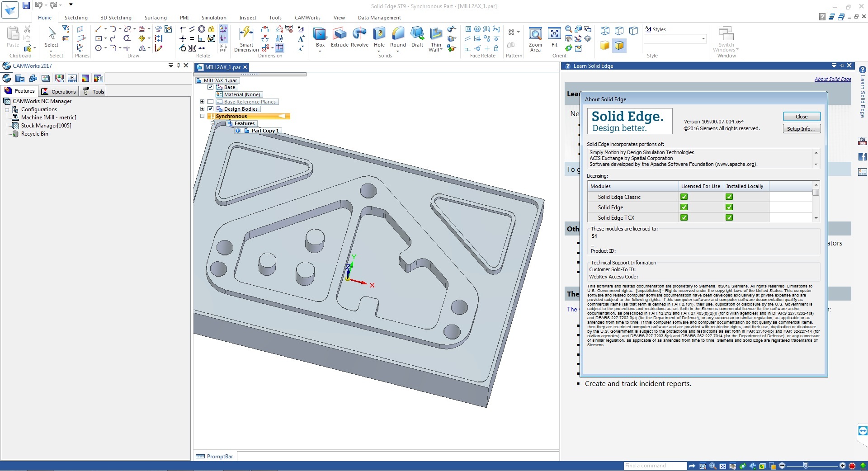This screenshot has width=868, height=471.
Task: Click the Facebook icon in right sidebar
Action: (863, 157)
